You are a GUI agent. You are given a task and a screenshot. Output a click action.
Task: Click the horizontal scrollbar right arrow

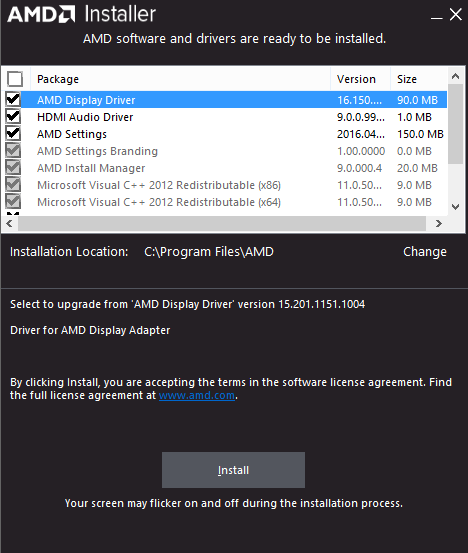pyautogui.click(x=438, y=223)
